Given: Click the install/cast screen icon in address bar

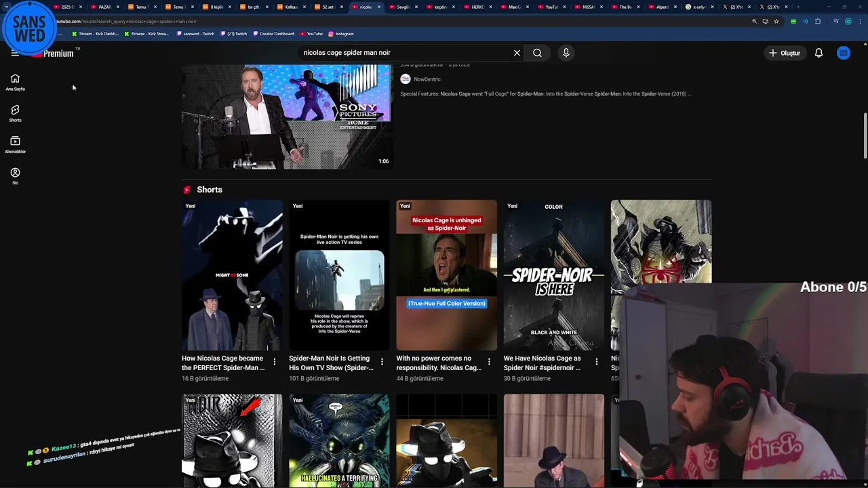Looking at the screenshot, I should pyautogui.click(x=766, y=22).
